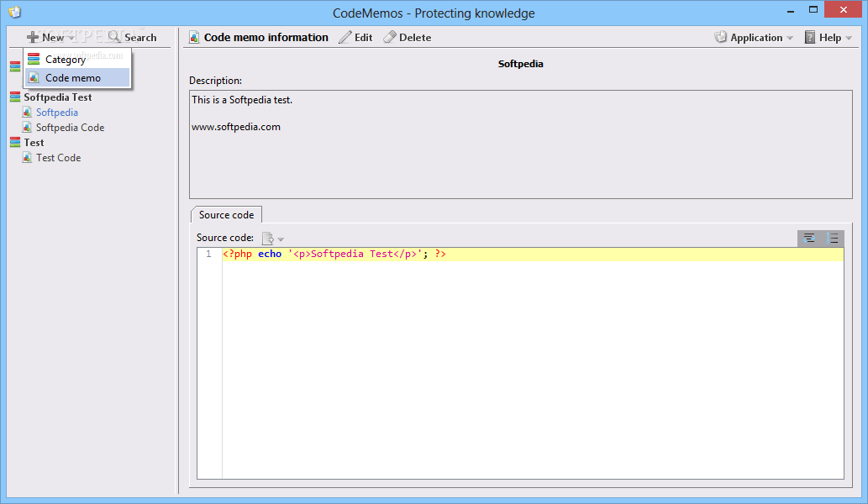
Task: Click inside the Description text box
Action: (x=520, y=144)
